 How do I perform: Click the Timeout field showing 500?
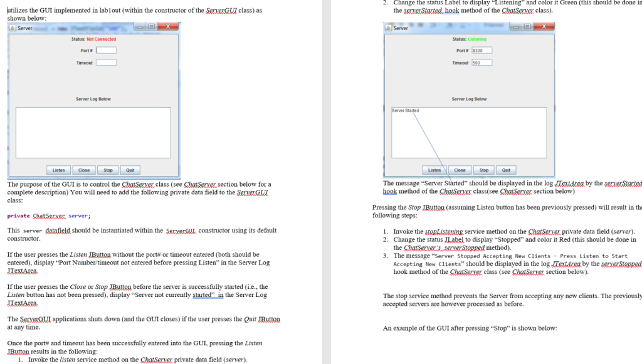[x=481, y=61]
